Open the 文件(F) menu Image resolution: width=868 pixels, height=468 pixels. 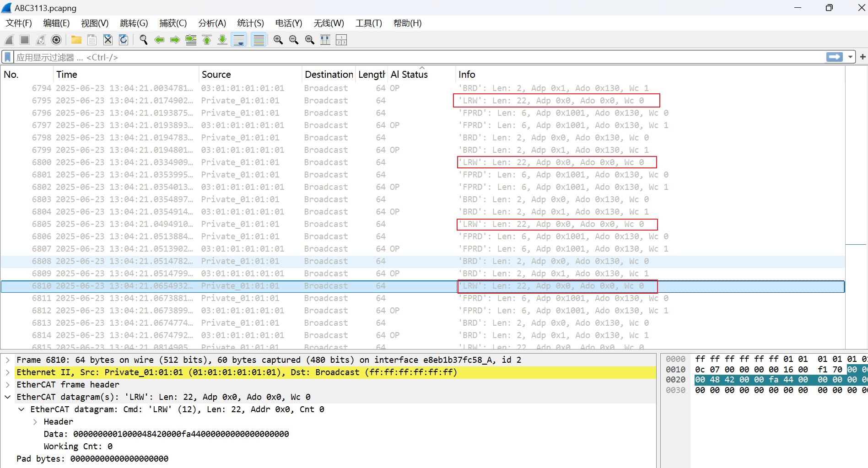click(x=19, y=23)
